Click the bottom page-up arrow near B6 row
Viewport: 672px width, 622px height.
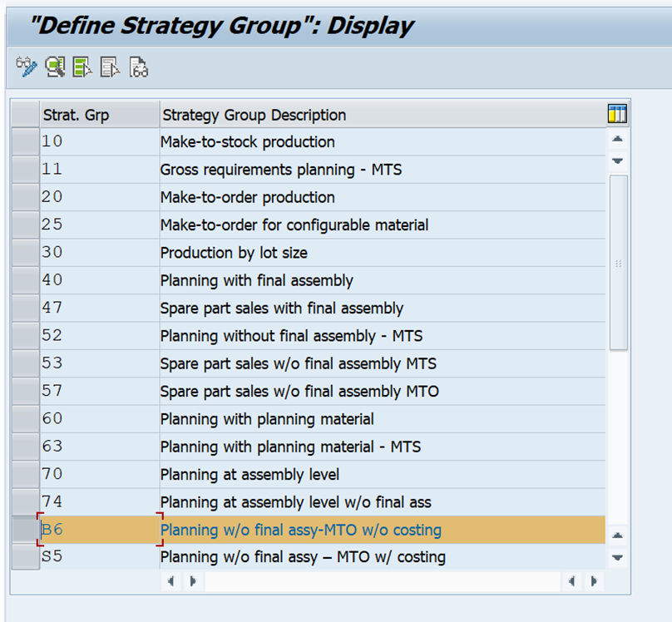(x=618, y=536)
